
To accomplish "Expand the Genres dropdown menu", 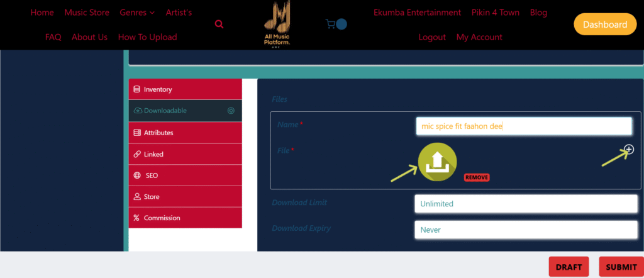I will point(137,13).
